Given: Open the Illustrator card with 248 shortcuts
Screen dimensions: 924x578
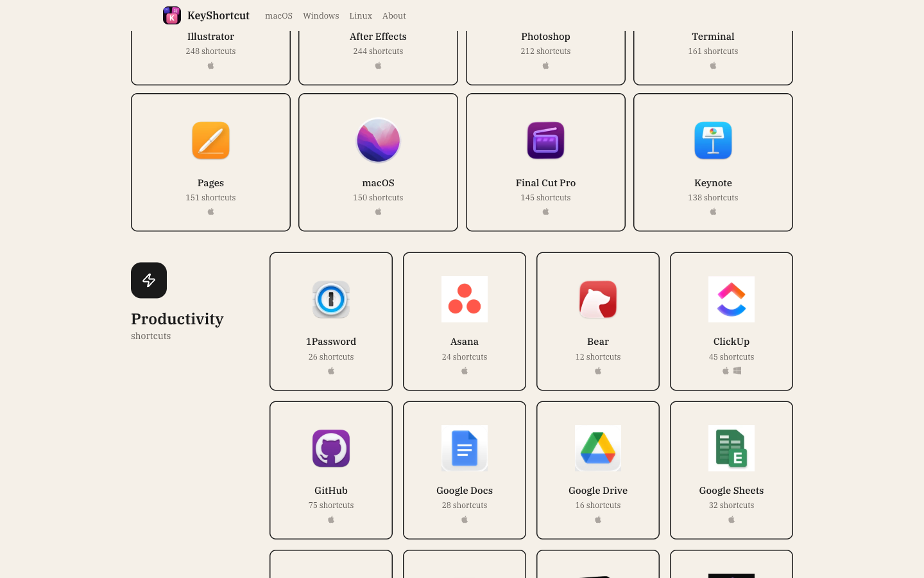Looking at the screenshot, I should coord(210,58).
